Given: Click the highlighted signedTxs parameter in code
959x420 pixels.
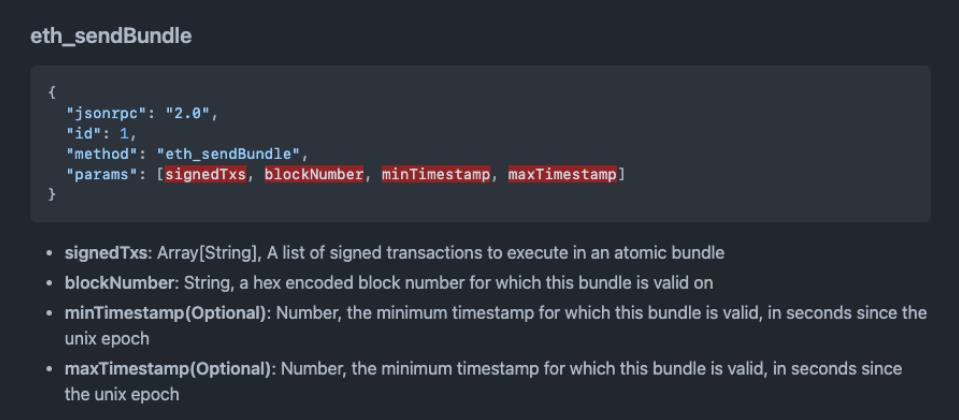Looking at the screenshot, I should 206,174.
